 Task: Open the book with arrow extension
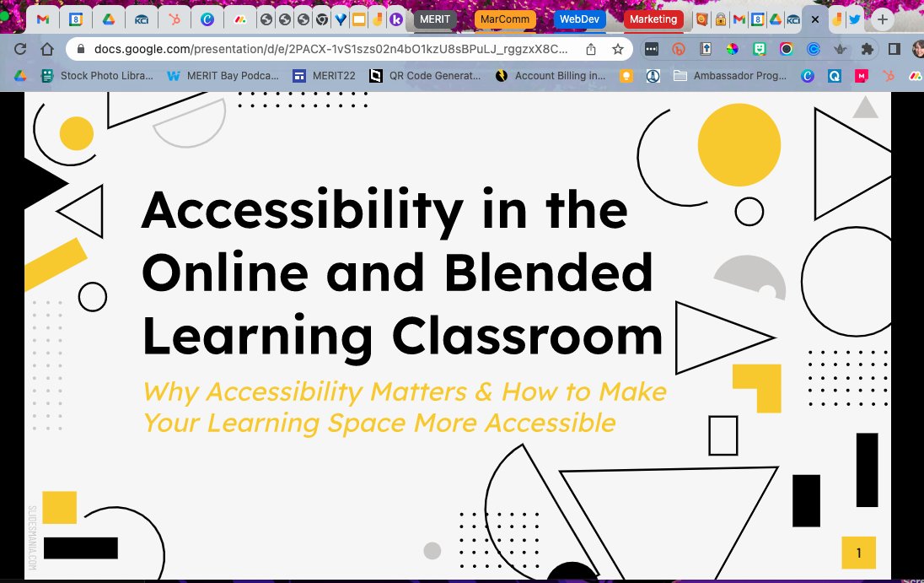point(706,49)
